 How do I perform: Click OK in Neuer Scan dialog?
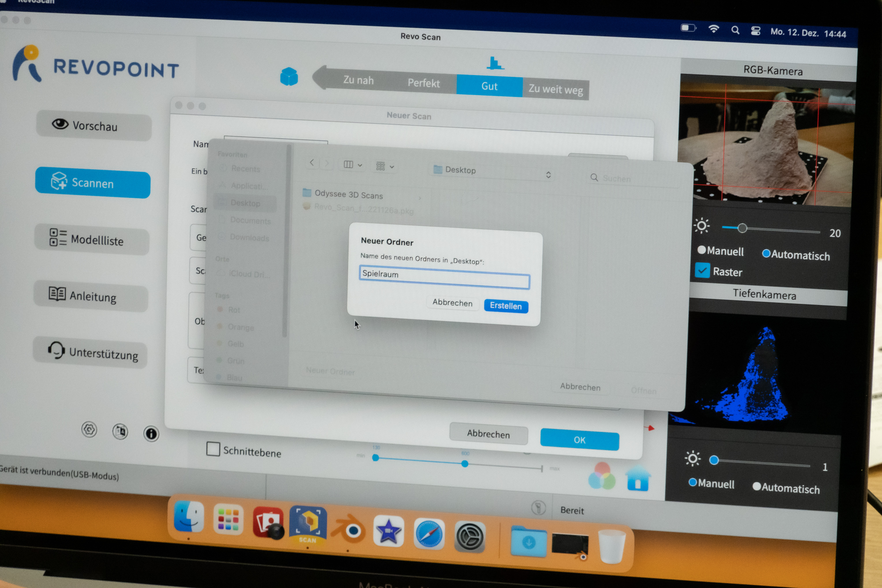tap(579, 439)
